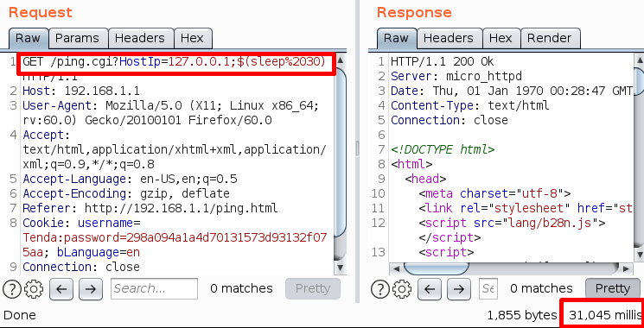Image resolution: width=644 pixels, height=328 pixels.
Task: Open the Request Hex tab
Action: click(192, 39)
